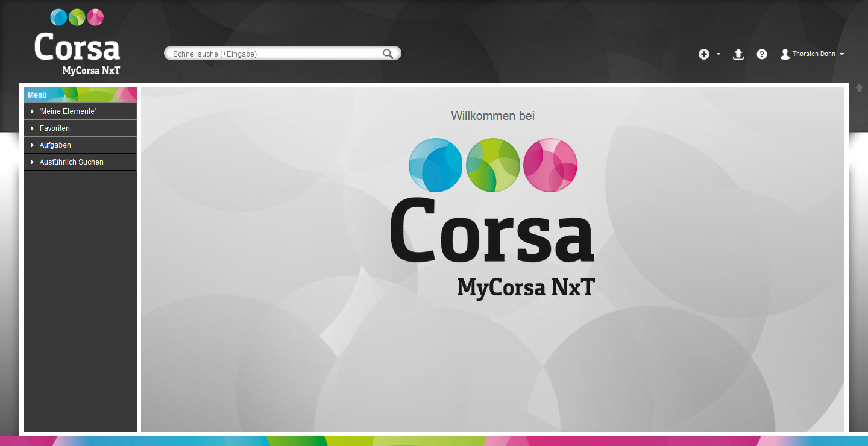Screen dimensions: 868x446
Task: Open Ausführlich Suchen from the side menu
Action: click(72, 162)
